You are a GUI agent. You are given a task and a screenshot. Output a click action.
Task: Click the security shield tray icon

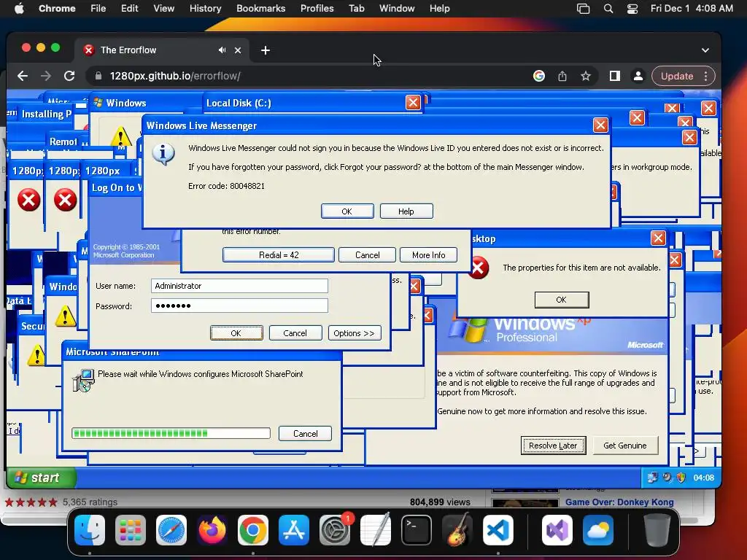[x=681, y=478]
